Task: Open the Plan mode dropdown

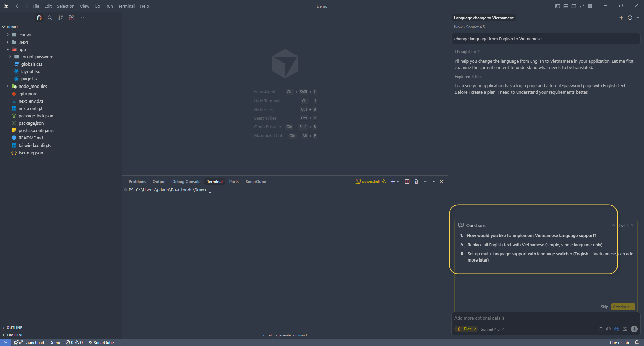Action: tap(466, 329)
